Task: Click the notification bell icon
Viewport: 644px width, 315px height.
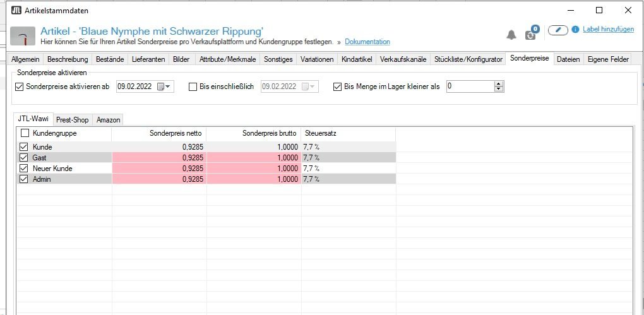Action: tap(511, 35)
